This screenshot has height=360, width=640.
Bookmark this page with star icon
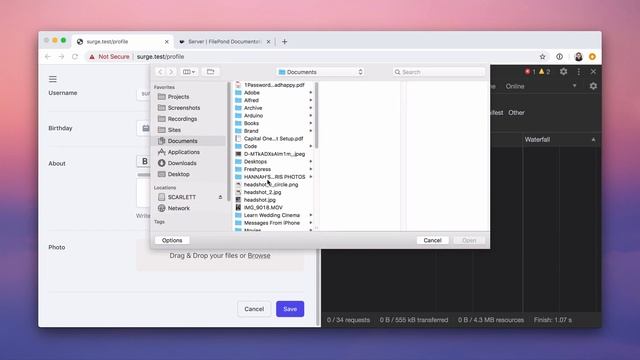click(x=542, y=57)
